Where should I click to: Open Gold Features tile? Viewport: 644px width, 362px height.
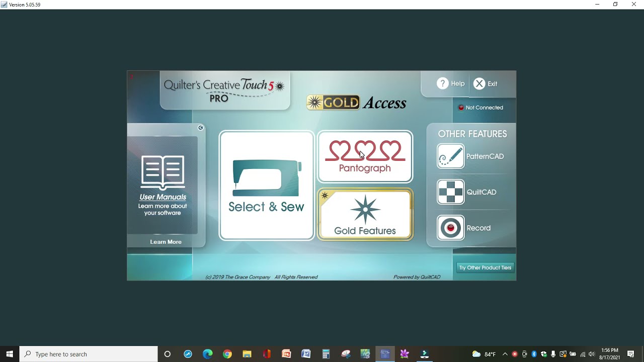(x=365, y=214)
